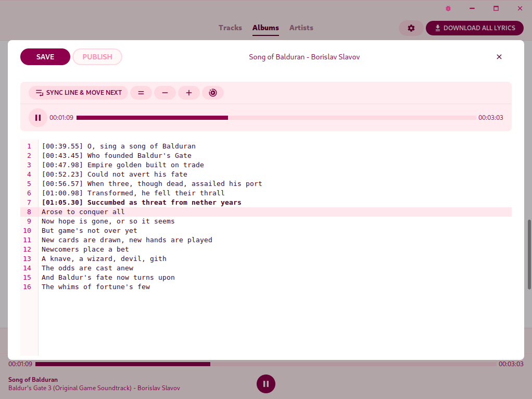The width and height of the screenshot is (532, 399).
Task: Click the minus time-shift icon
Action: click(x=165, y=93)
